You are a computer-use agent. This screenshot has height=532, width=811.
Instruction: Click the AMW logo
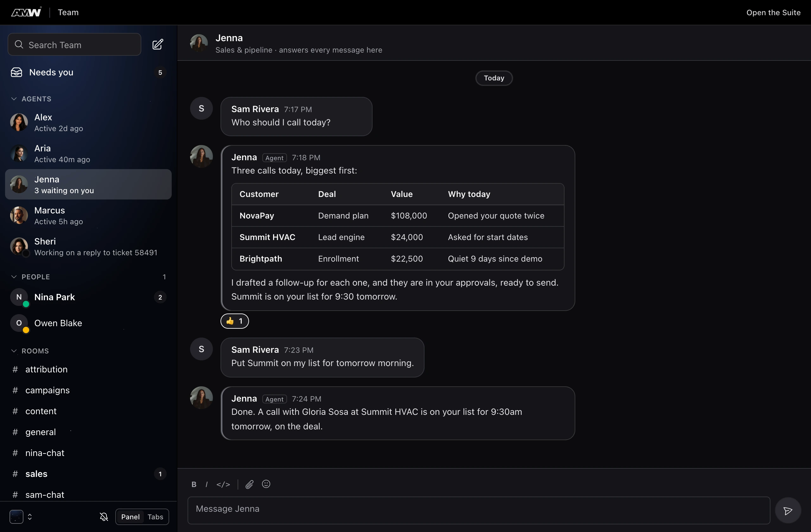pyautogui.click(x=26, y=12)
